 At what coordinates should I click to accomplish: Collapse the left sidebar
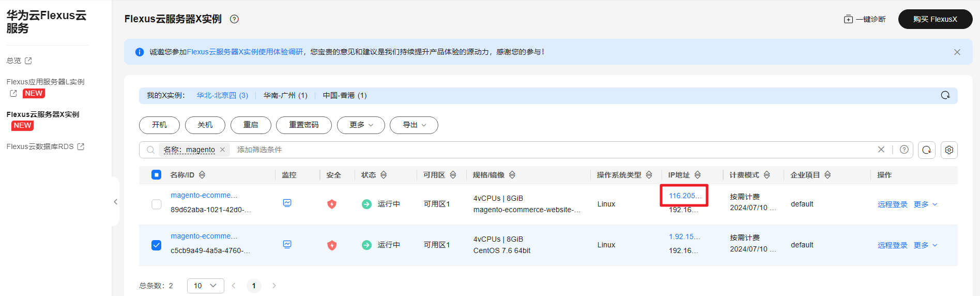(115, 202)
